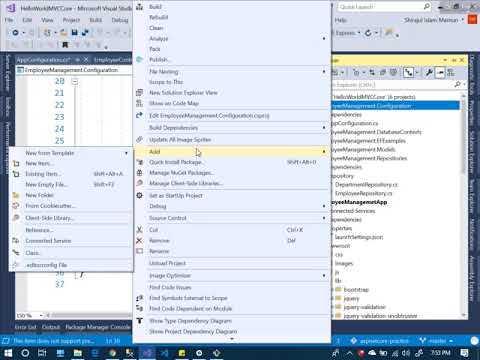Select EmployeeRepository.cs in Solution Explorer
The height and width of the screenshot is (360, 480).
[363, 193]
